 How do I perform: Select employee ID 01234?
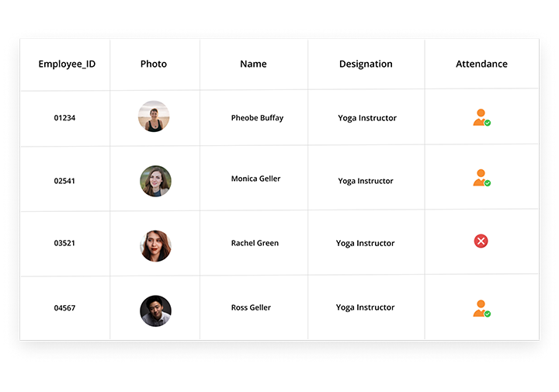pyautogui.click(x=64, y=118)
